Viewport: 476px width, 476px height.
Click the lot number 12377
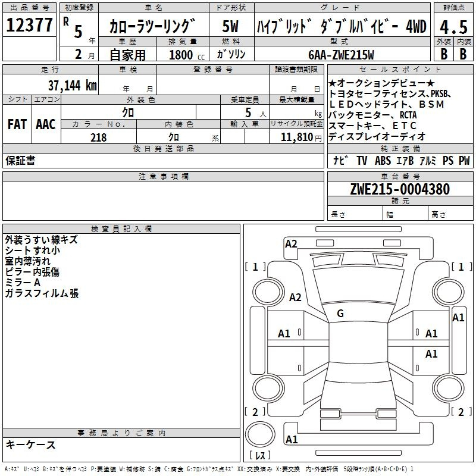pyautogui.click(x=29, y=26)
